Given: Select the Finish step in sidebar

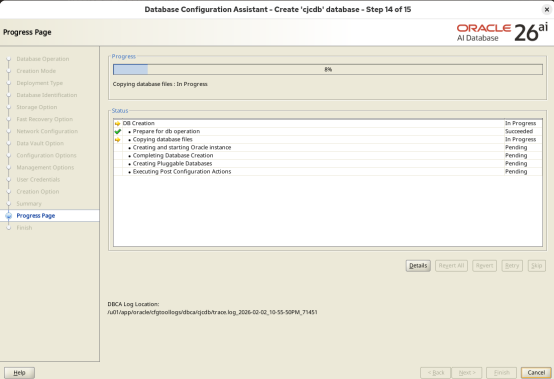Looking at the screenshot, I should pos(24,228).
